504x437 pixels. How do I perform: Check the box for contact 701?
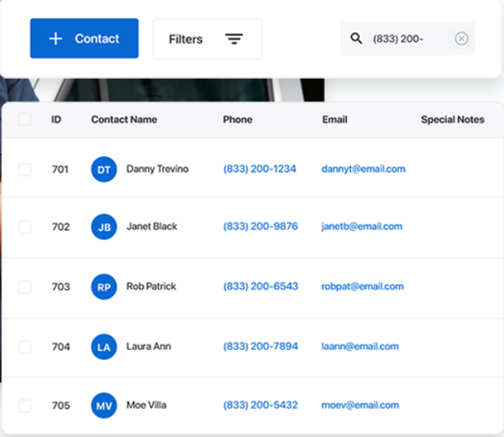click(25, 169)
